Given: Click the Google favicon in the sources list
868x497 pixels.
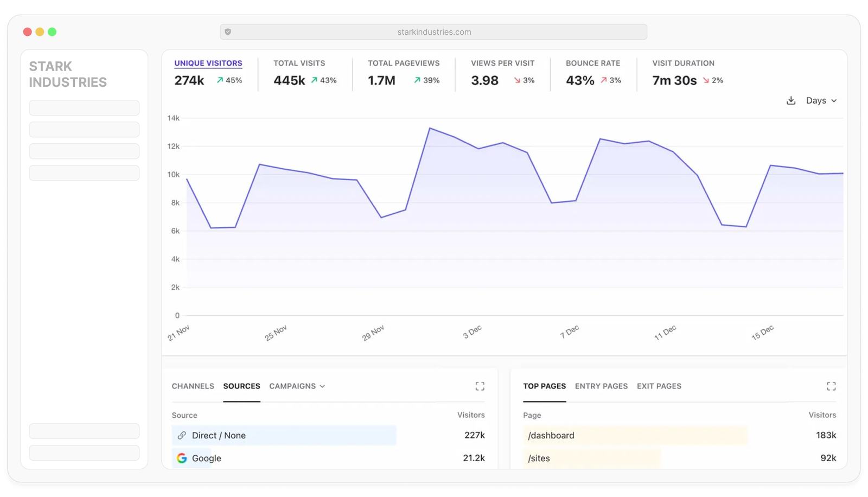Looking at the screenshot, I should pyautogui.click(x=182, y=458).
